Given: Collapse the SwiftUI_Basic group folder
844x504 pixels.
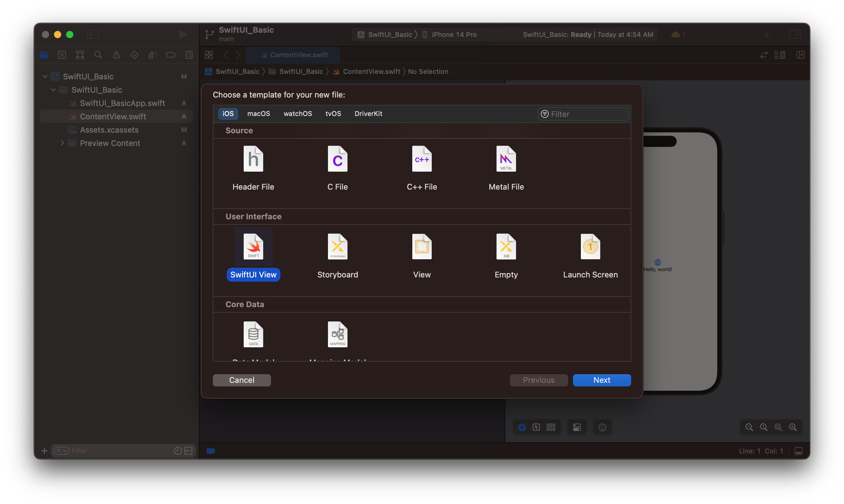Looking at the screenshot, I should click(53, 90).
